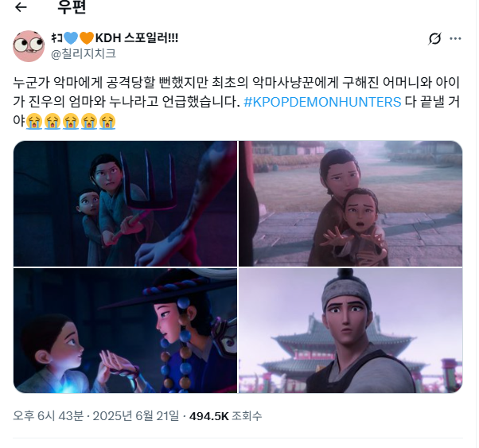Viewport: 479px width, 448px height.
Task: Click the timestamp 오후 6시 43분 · 2025년 6월 21일
Action: tap(96, 416)
